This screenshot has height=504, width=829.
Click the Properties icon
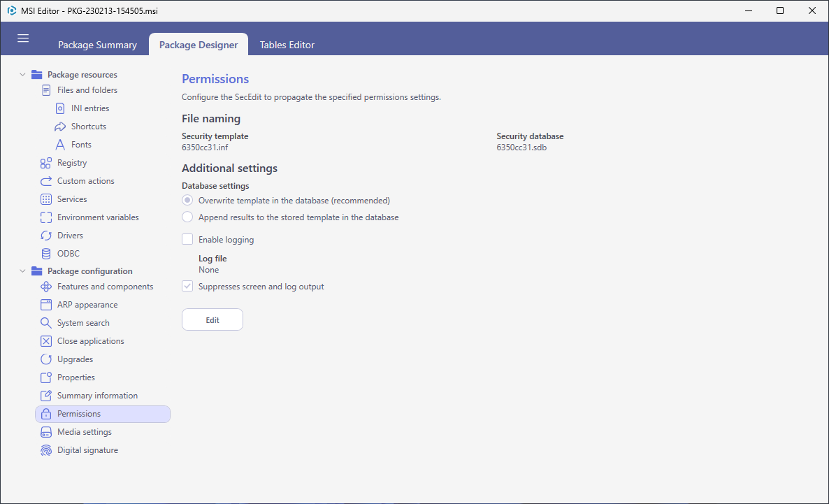click(46, 377)
